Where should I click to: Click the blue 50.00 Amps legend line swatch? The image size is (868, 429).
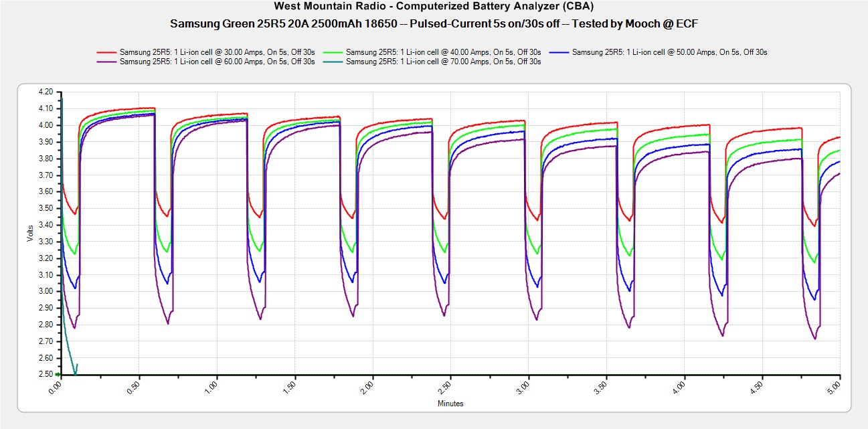559,52
